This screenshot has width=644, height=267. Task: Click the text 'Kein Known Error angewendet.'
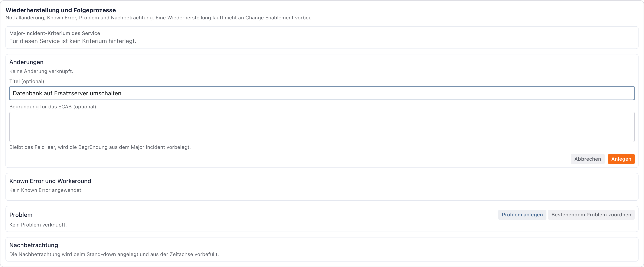click(46, 190)
